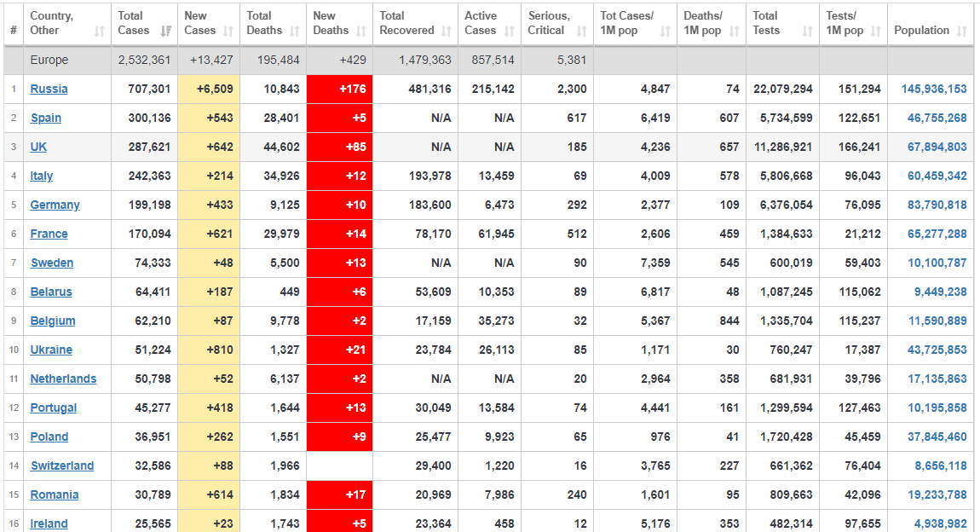Click Population column sort arrows
The height and width of the screenshot is (532, 980).
[x=961, y=32]
